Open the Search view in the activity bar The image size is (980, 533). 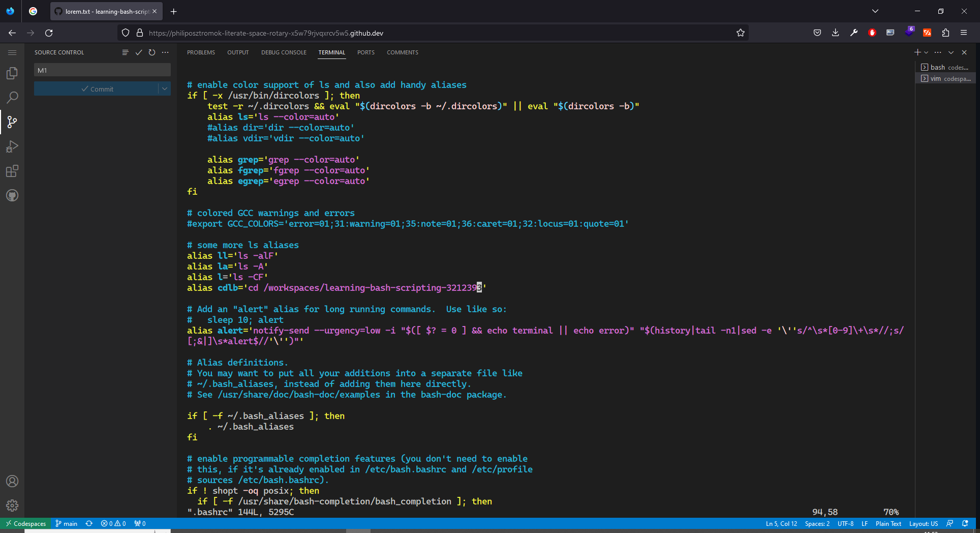pyautogui.click(x=12, y=98)
